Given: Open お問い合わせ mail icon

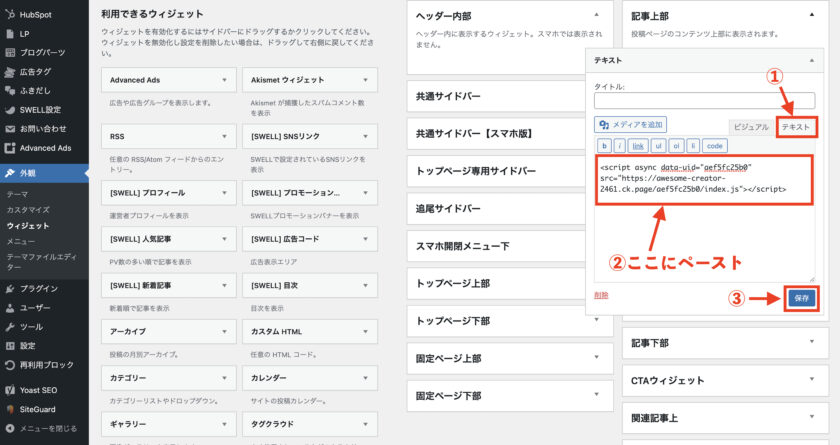Looking at the screenshot, I should coord(10,129).
